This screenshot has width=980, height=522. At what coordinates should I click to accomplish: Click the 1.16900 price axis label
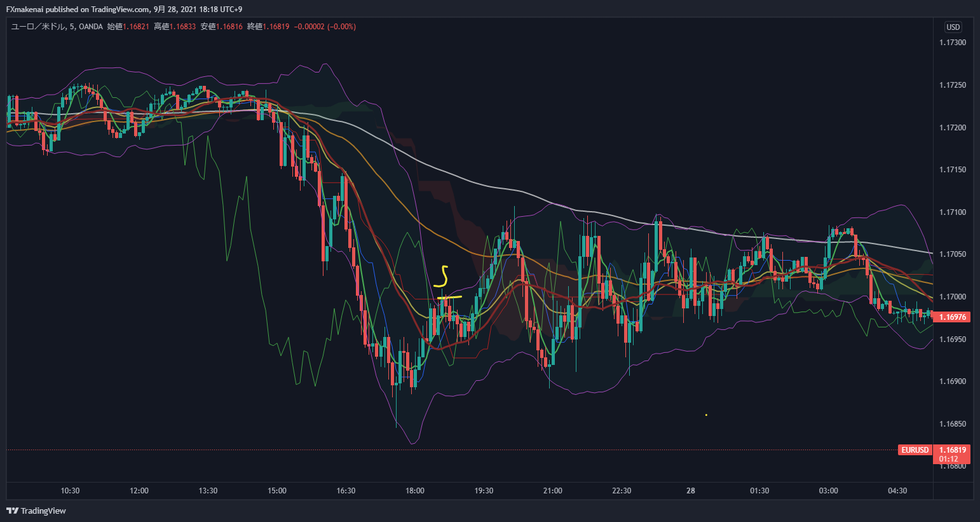click(x=953, y=381)
